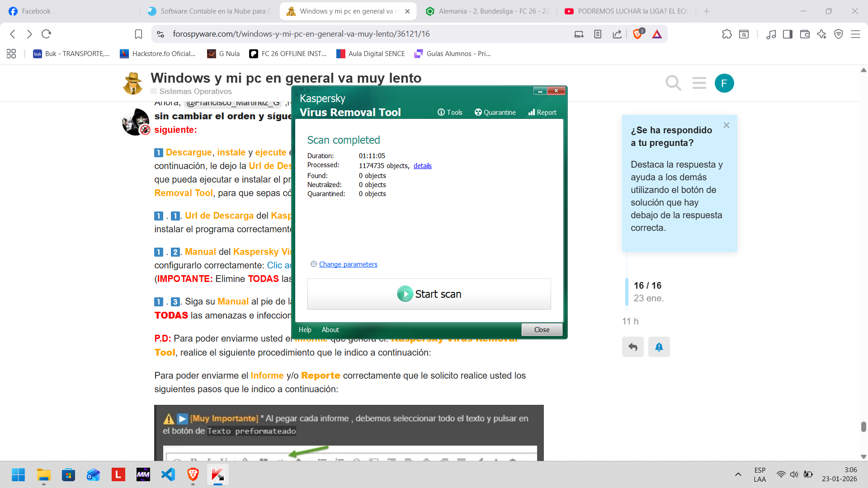This screenshot has height=488, width=868.
Task: Start a scan in Kaspersky
Action: [x=429, y=294]
